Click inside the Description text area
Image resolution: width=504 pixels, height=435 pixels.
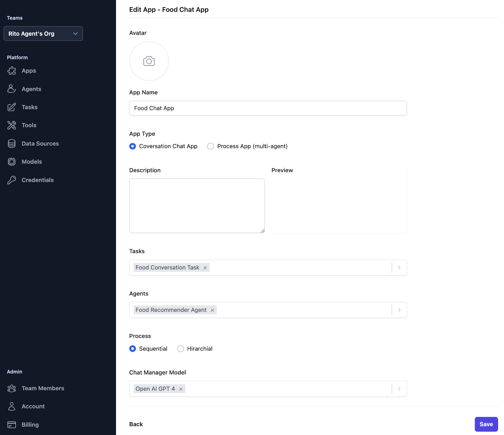[197, 206]
